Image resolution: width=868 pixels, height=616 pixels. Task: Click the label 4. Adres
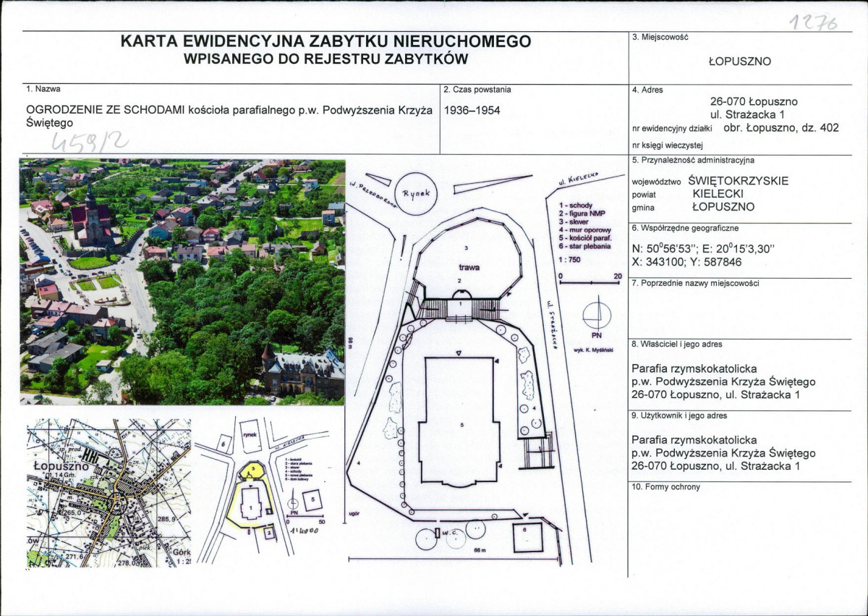coord(647,90)
